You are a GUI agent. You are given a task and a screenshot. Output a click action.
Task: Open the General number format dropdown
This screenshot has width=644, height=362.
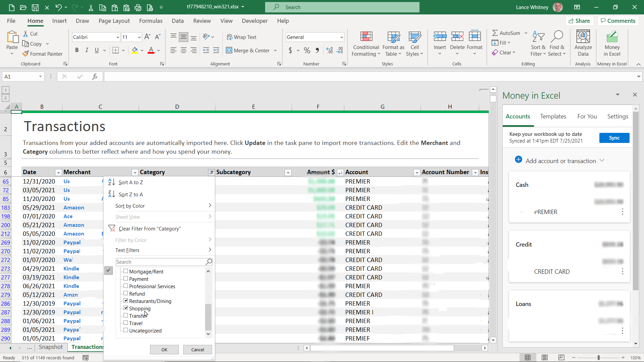click(x=342, y=37)
